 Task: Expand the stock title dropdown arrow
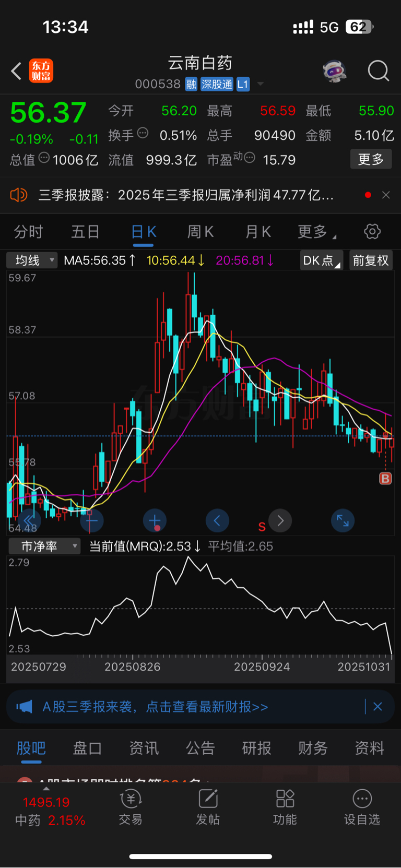pos(261,84)
